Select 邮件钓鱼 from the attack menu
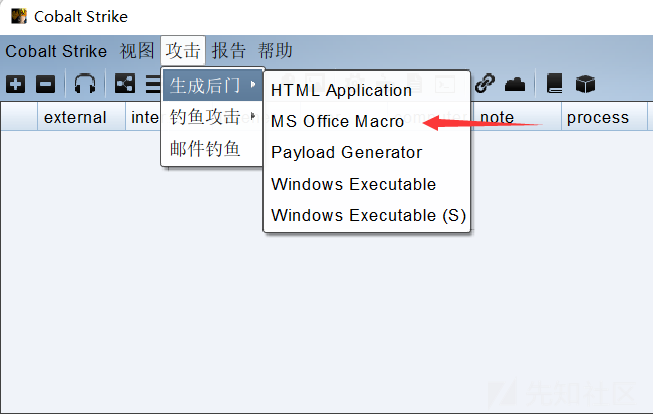 point(205,149)
